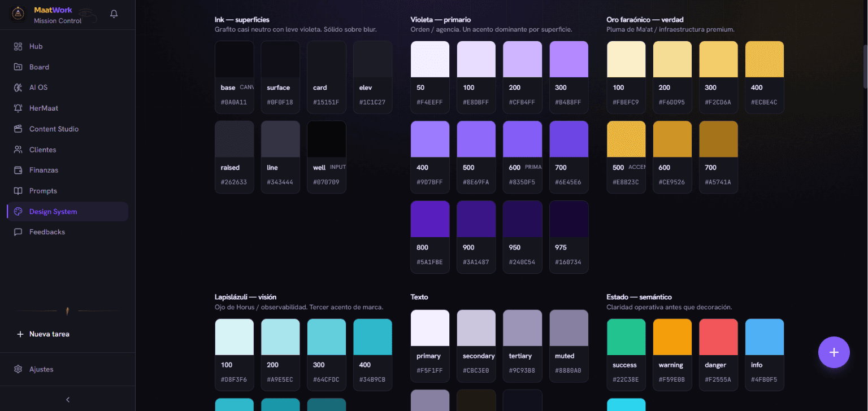Image resolution: width=868 pixels, height=411 pixels.
Task: Click the vertical page scrollbar
Action: pos(865,65)
